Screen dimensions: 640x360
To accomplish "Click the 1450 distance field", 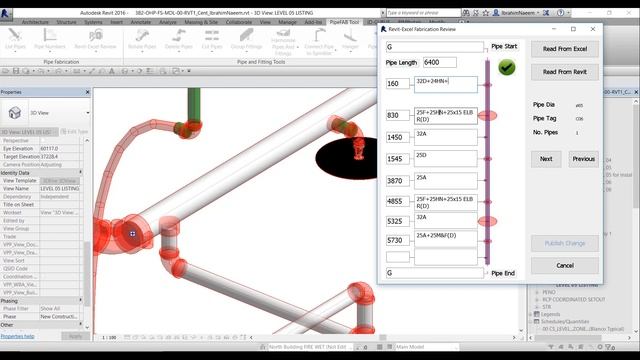I will click(398, 138).
